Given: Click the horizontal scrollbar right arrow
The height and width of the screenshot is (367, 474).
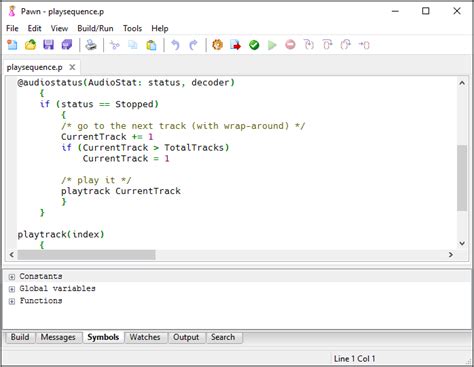Looking at the screenshot, I should (451, 255).
